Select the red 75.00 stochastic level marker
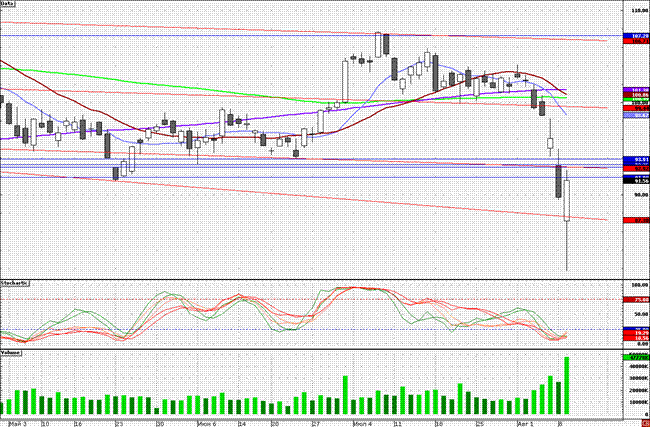The height and width of the screenshot is (427, 650). tap(636, 299)
